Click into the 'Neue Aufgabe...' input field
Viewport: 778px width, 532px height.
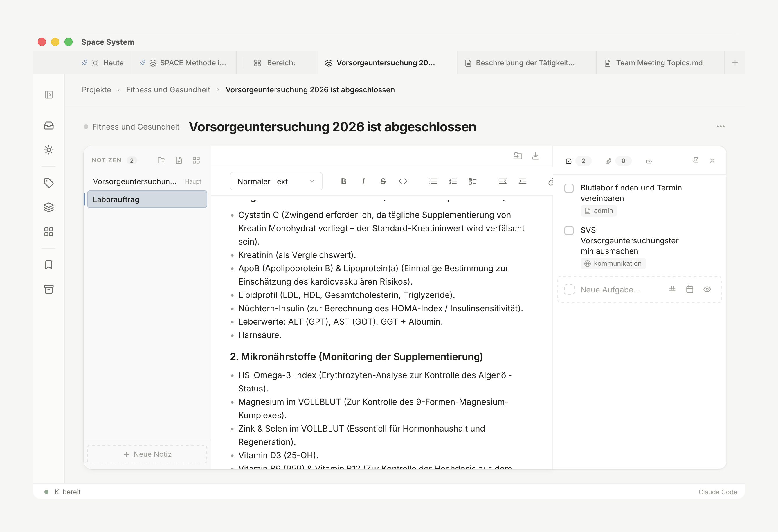pos(610,290)
